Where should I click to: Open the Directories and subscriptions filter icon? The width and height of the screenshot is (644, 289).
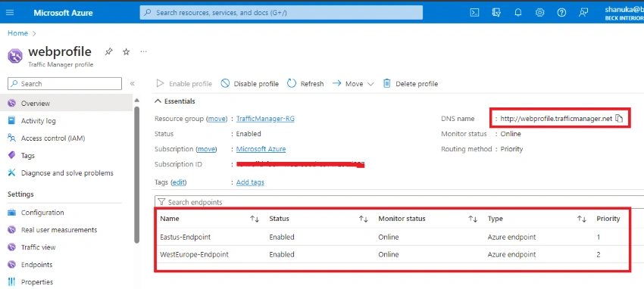[x=496, y=12]
